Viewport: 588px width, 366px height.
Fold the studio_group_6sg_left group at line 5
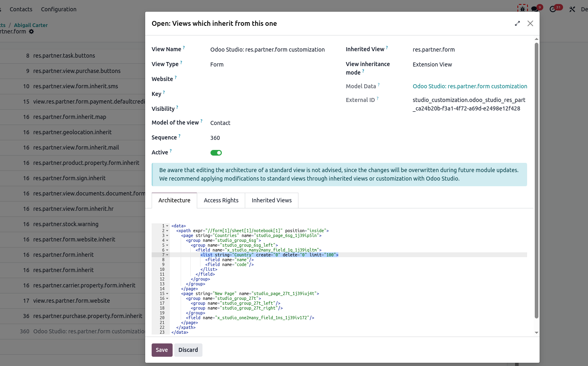[x=167, y=245]
